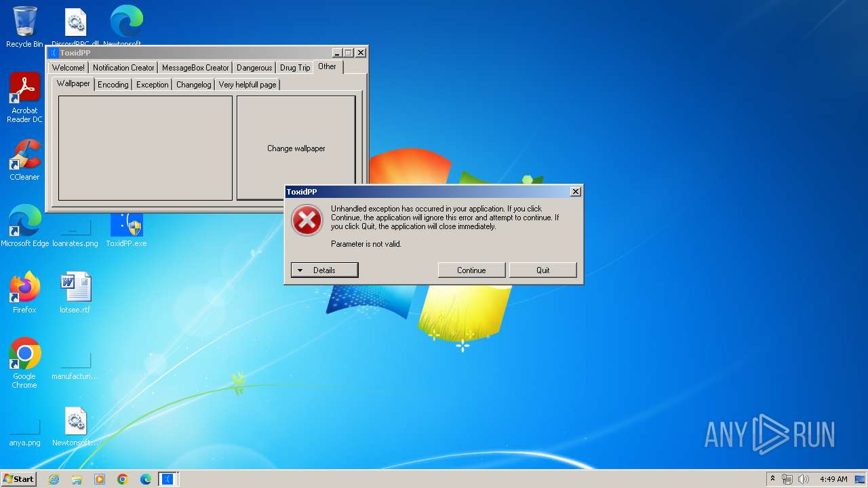Minimize the ToxidPP main window
868x488 pixels.
(337, 53)
